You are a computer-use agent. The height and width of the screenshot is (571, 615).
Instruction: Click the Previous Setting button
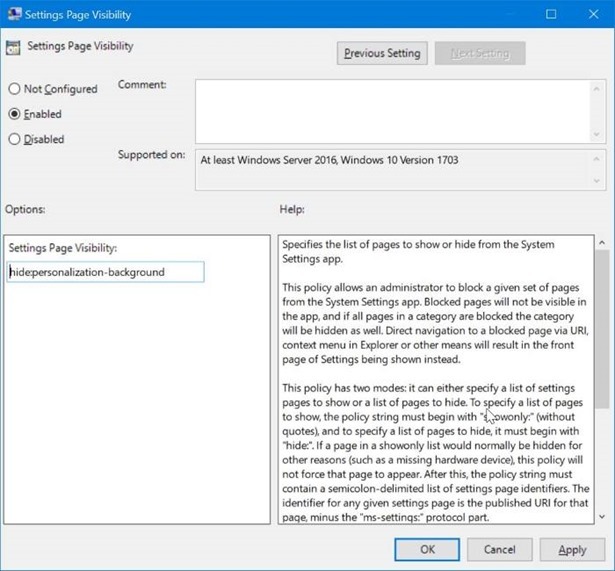(x=382, y=53)
